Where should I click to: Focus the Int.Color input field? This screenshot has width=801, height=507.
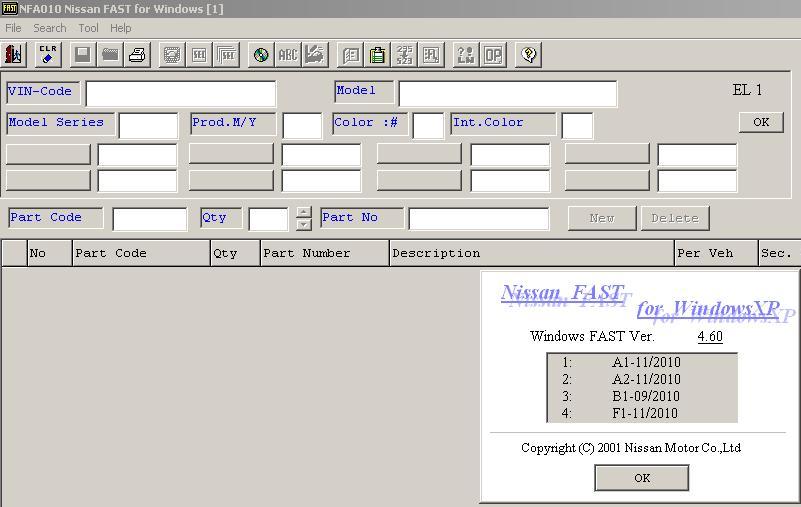coord(577,126)
